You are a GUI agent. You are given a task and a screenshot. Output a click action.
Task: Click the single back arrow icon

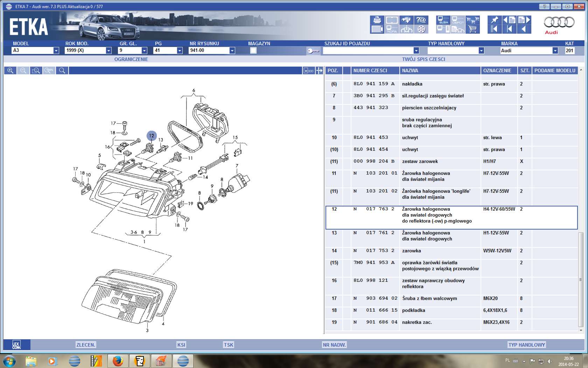(x=524, y=29)
